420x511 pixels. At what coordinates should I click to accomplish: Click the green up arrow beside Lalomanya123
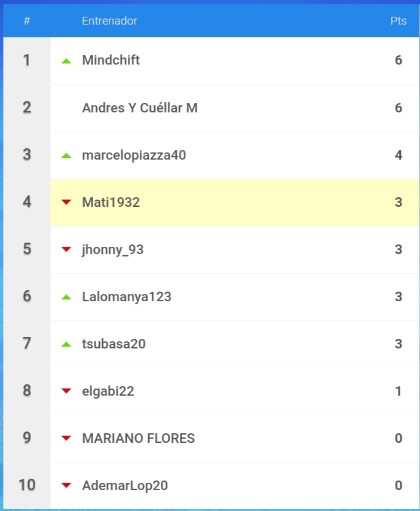click(66, 297)
